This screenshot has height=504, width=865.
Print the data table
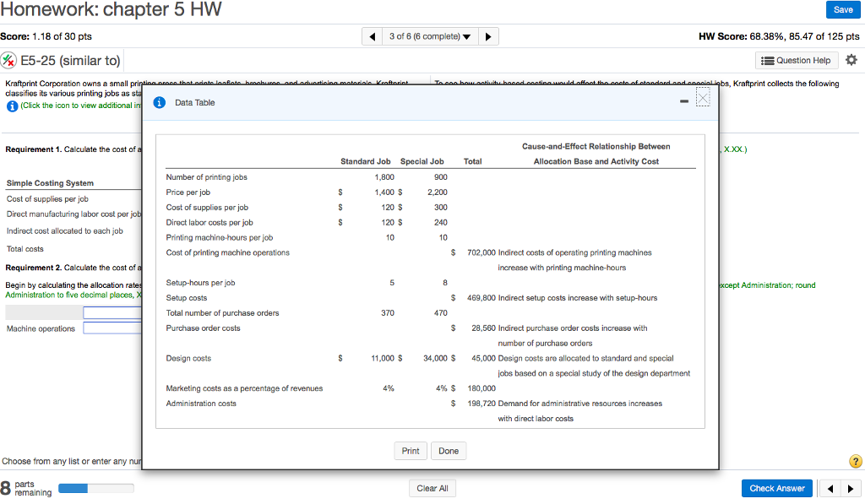411,451
